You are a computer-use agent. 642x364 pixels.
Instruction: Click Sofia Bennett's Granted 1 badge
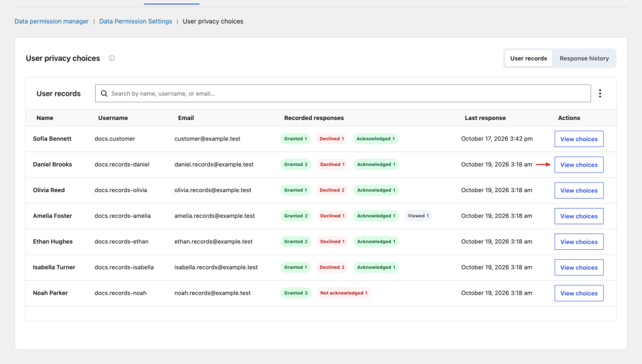tap(295, 139)
